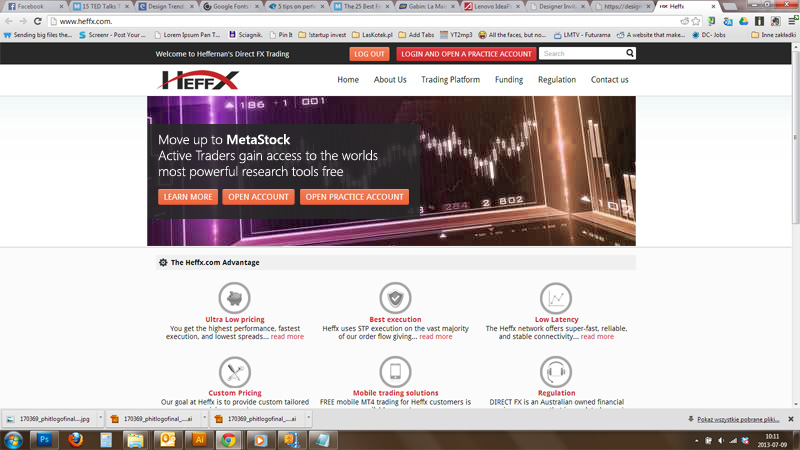Switch to the 15 TED Talks tab
Screen dimensions: 800x450
point(100,6)
